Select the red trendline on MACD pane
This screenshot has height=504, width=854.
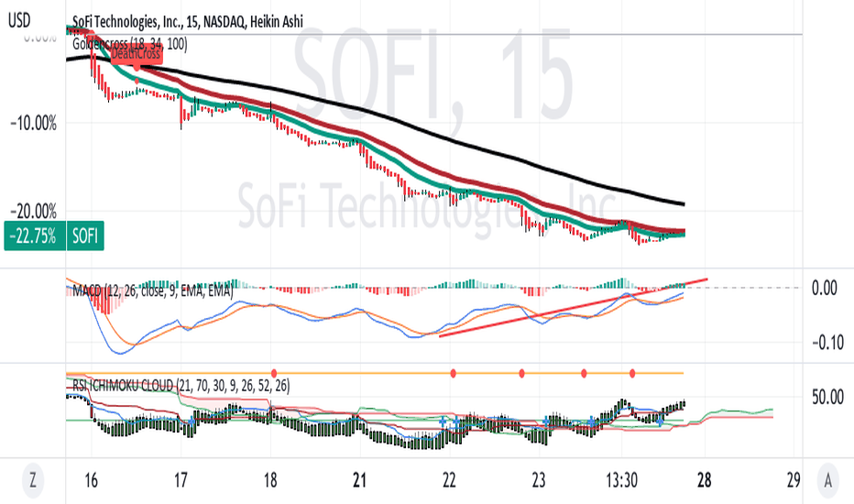[x=572, y=308]
